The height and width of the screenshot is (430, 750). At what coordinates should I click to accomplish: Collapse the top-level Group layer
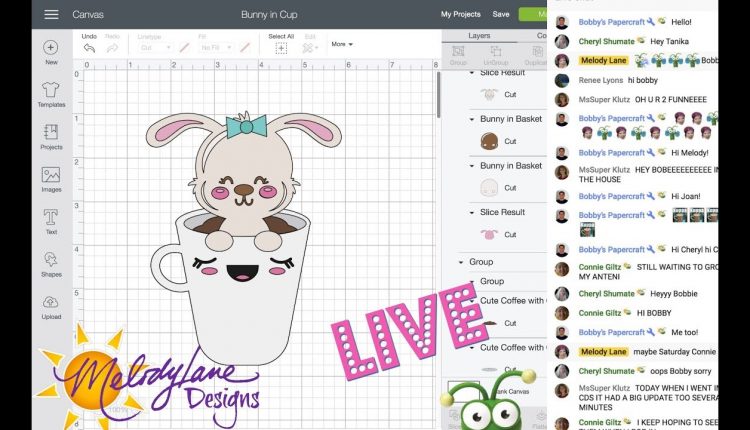click(461, 262)
